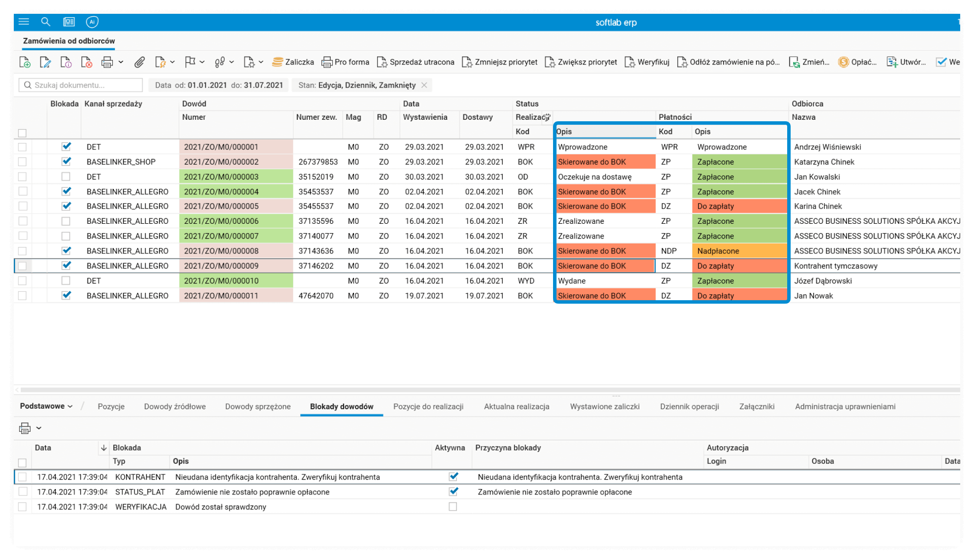
Task: Uncheck Blokada for order 2021/ZO/M0/000002
Action: [x=66, y=161]
